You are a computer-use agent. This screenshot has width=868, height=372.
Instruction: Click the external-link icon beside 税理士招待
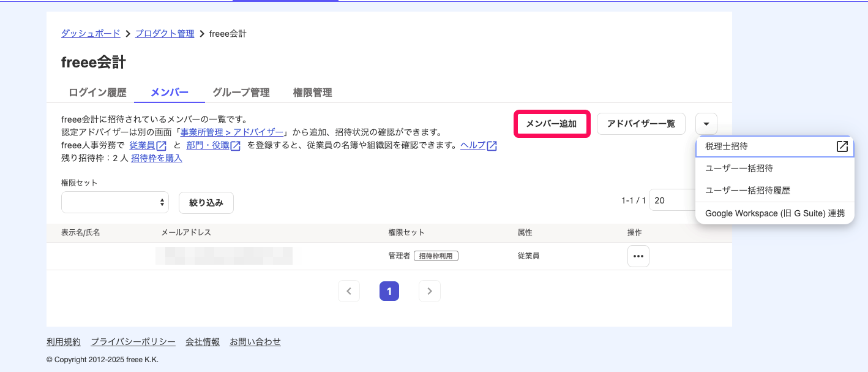point(842,146)
